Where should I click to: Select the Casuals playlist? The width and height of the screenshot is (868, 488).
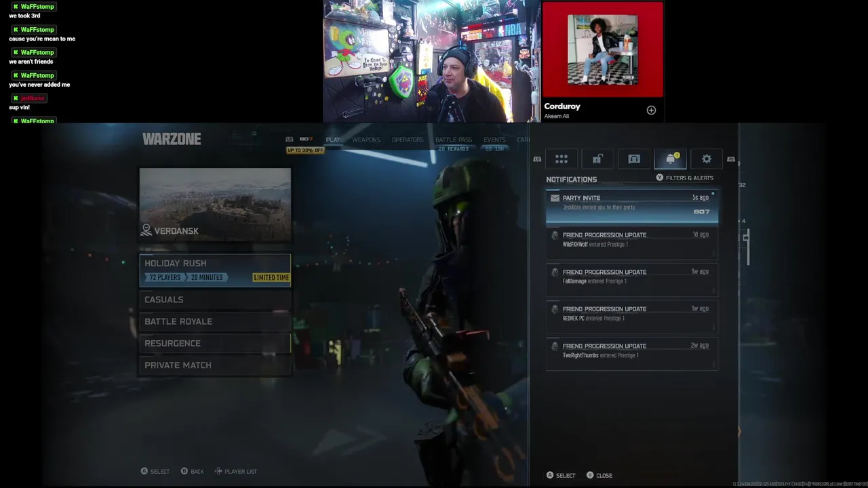pyautogui.click(x=215, y=300)
